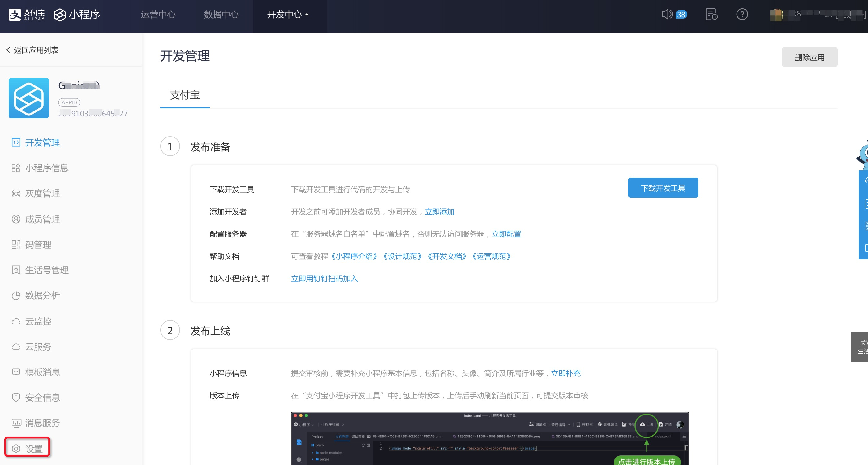Viewport: 868px width, 465px height.
Task: Open the 《开发文档》 link
Action: tap(447, 256)
